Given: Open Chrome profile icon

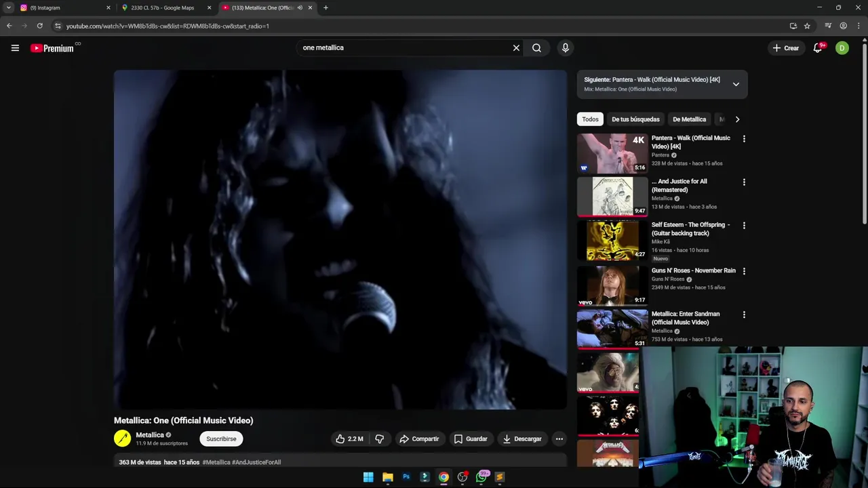Looking at the screenshot, I should coord(843,26).
